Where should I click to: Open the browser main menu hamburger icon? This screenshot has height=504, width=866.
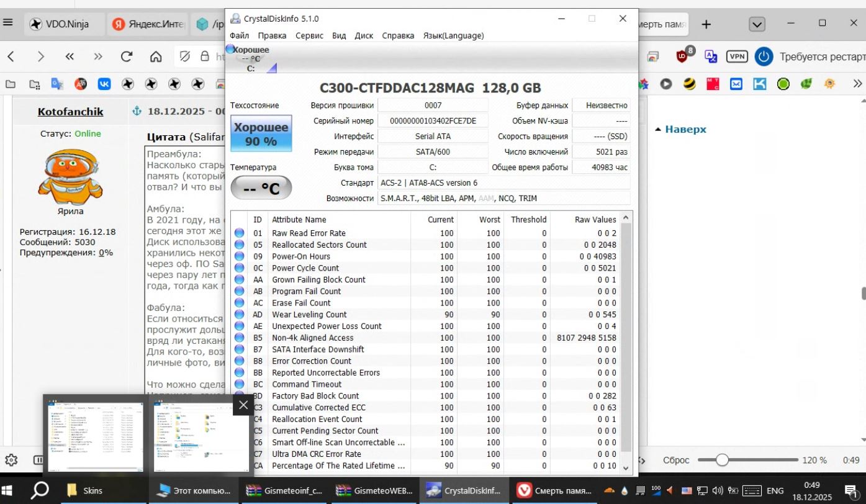click(x=8, y=22)
